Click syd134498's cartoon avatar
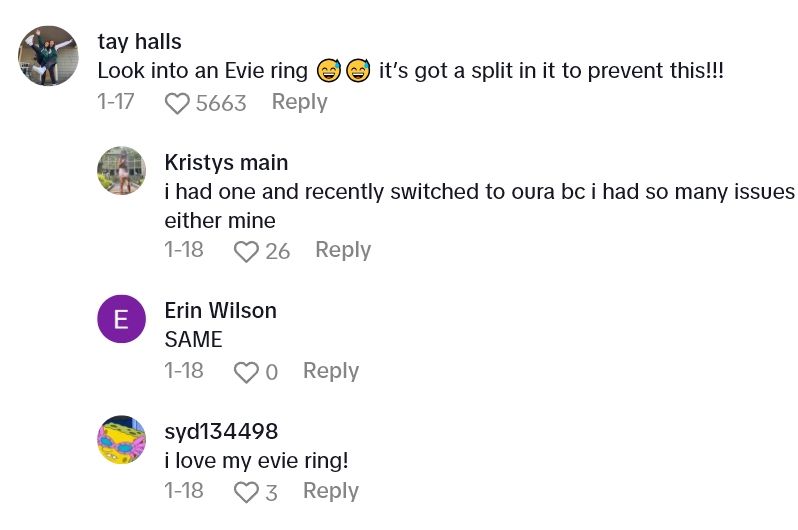Viewport: 798px width, 530px height. 122,440
